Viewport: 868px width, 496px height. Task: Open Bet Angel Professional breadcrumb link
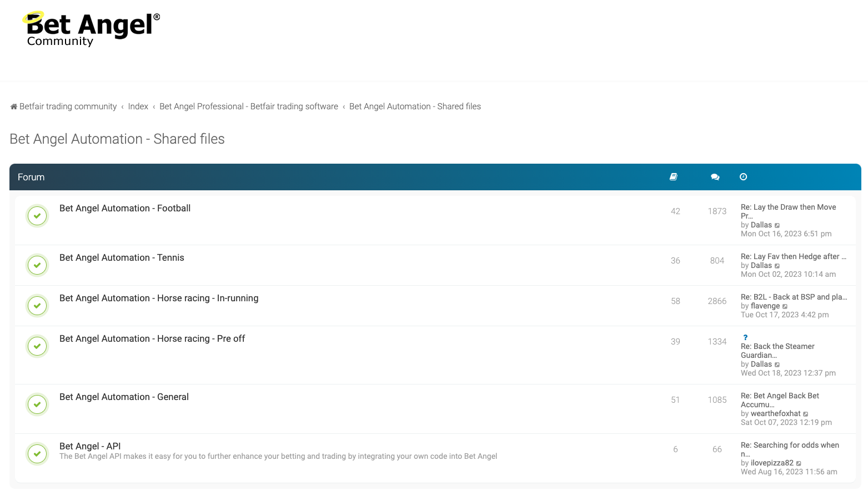pos(248,107)
